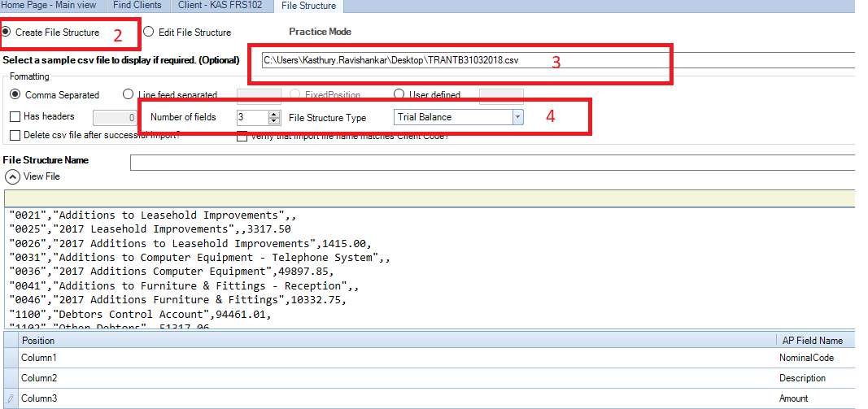The height and width of the screenshot is (409, 868).
Task: Select the Column2 row
Action: coord(429,379)
